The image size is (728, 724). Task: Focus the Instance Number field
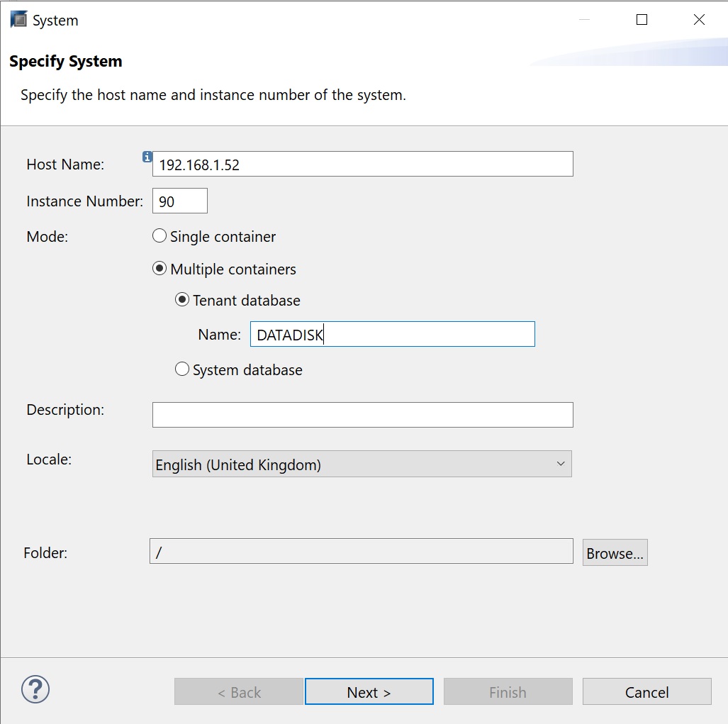pos(179,201)
